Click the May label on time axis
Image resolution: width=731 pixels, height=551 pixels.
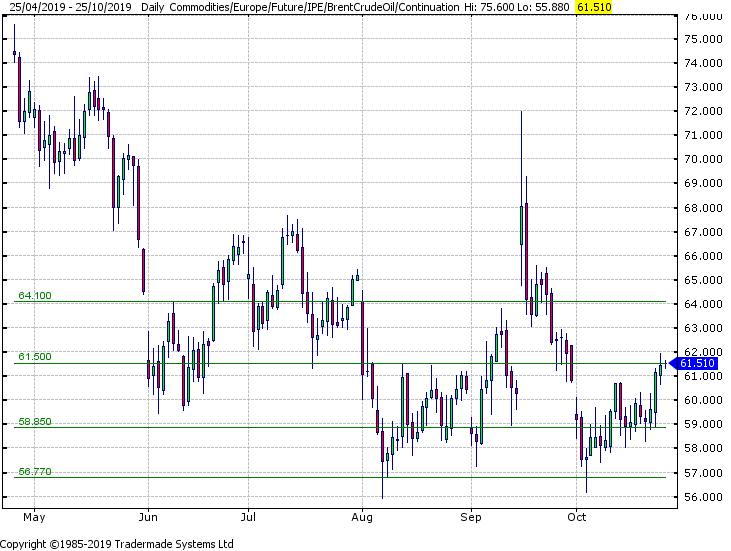click(x=34, y=517)
